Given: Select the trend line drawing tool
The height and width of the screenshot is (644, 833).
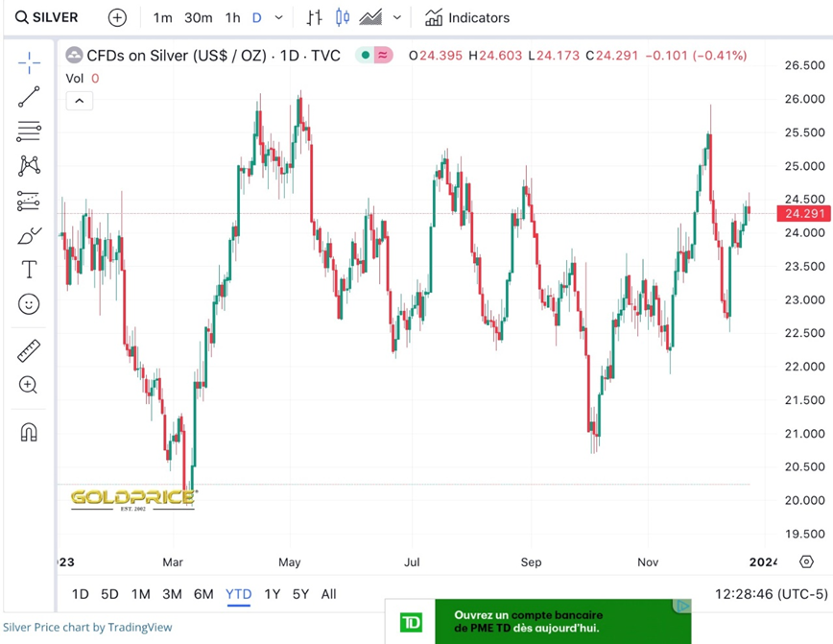Looking at the screenshot, I should tap(29, 97).
